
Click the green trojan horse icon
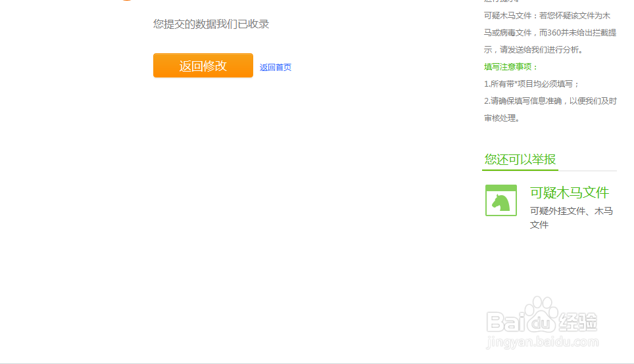click(501, 200)
